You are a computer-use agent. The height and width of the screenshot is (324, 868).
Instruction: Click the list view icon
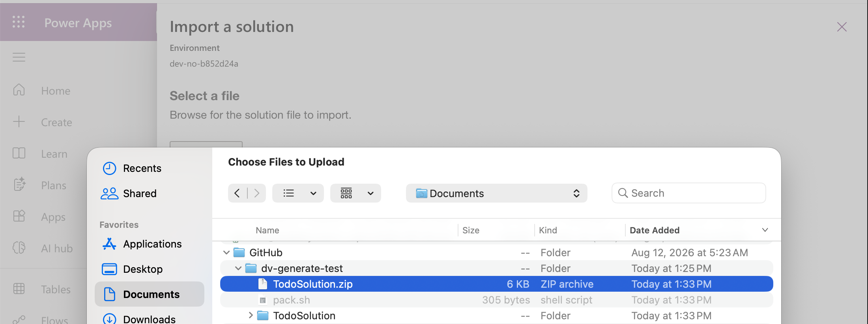coord(289,193)
